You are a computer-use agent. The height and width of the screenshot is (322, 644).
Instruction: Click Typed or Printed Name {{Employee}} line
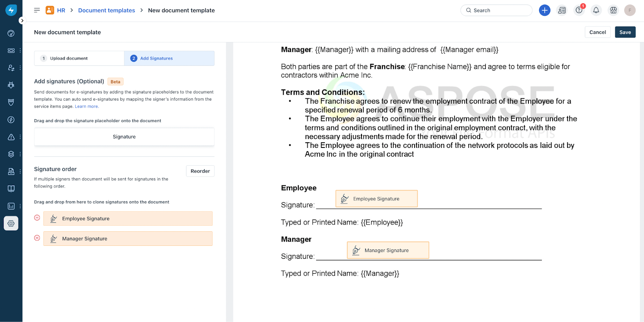(x=342, y=222)
